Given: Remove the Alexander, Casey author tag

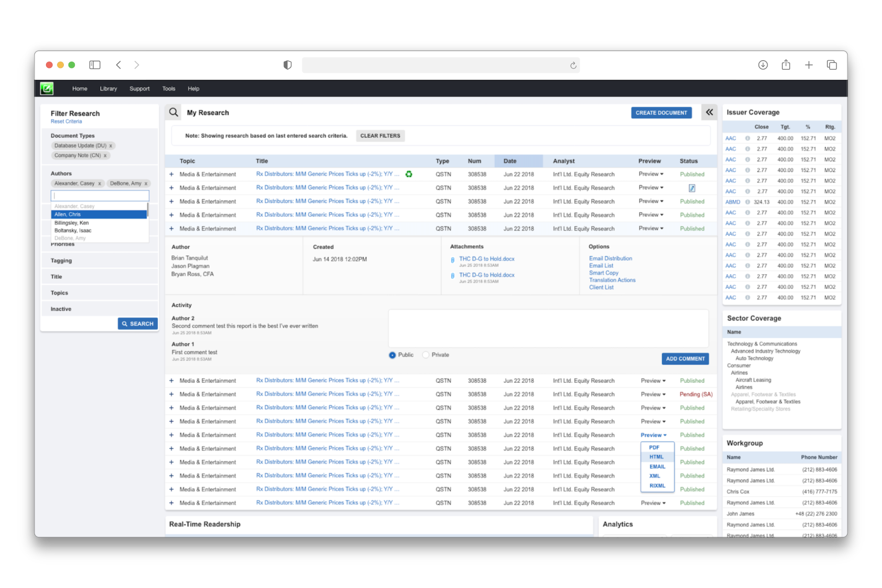Looking at the screenshot, I should [99, 184].
